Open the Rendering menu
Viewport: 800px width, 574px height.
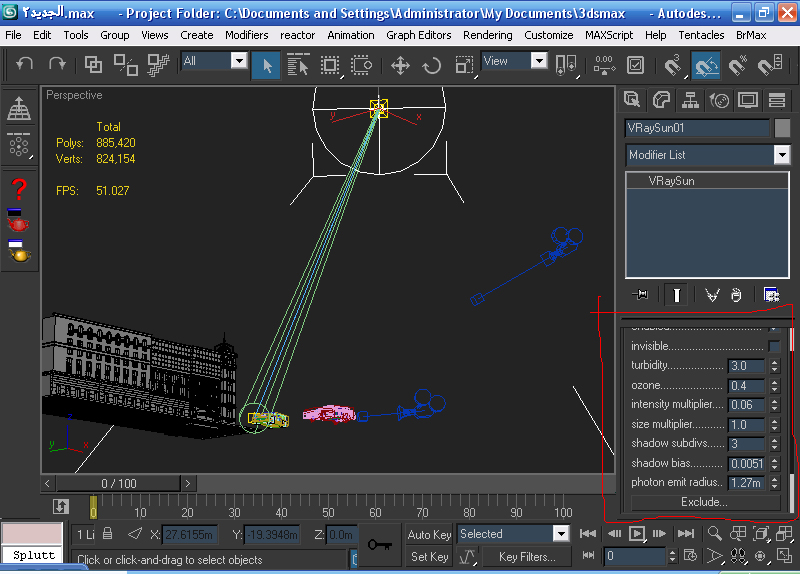(487, 35)
